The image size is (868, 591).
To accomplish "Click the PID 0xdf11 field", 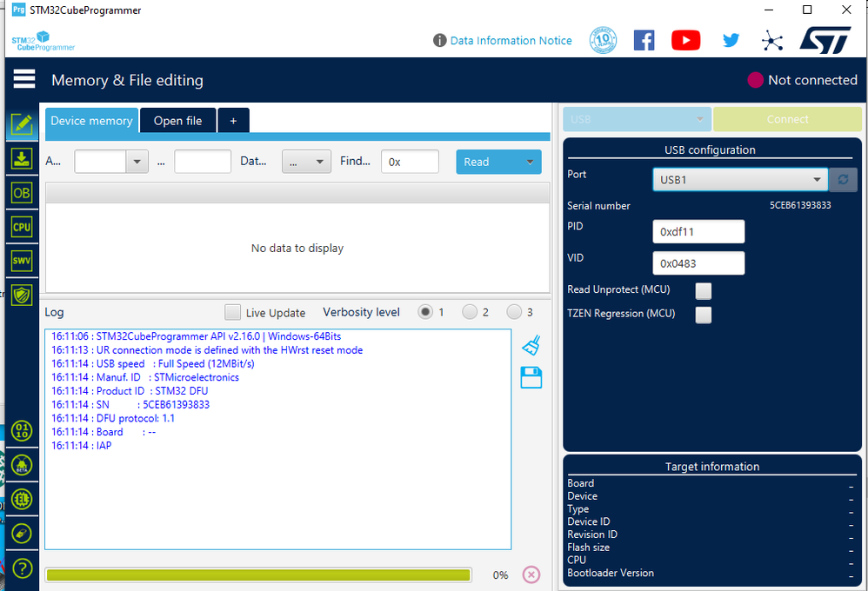I will tap(698, 231).
